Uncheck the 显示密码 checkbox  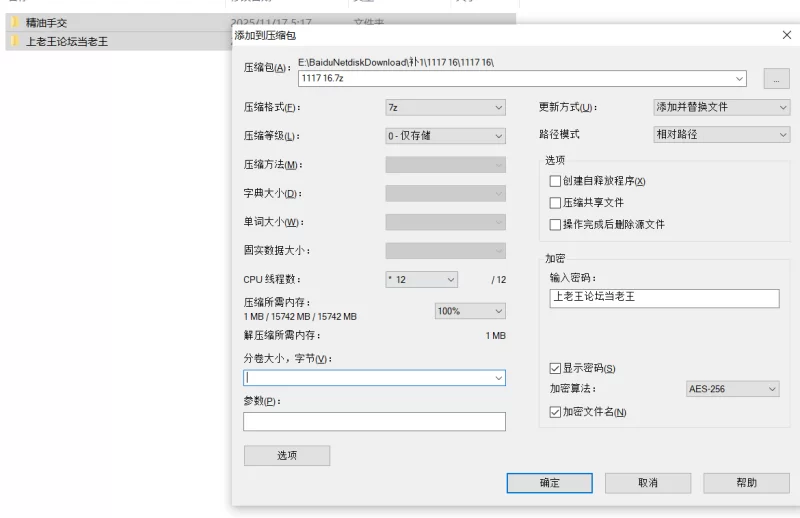[x=556, y=369]
